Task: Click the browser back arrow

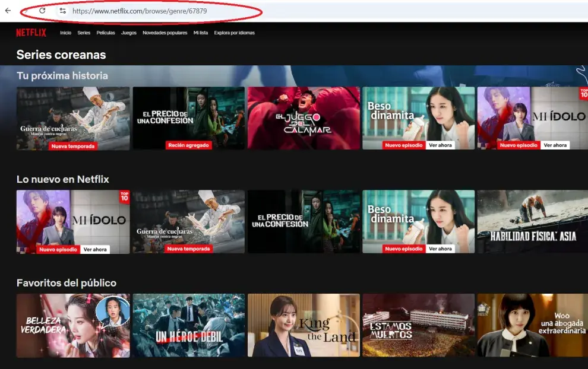Action: pyautogui.click(x=7, y=11)
